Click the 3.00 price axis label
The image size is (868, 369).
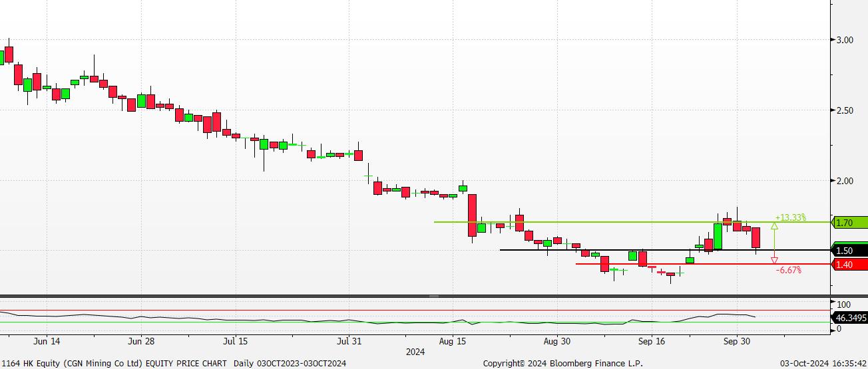coord(845,40)
